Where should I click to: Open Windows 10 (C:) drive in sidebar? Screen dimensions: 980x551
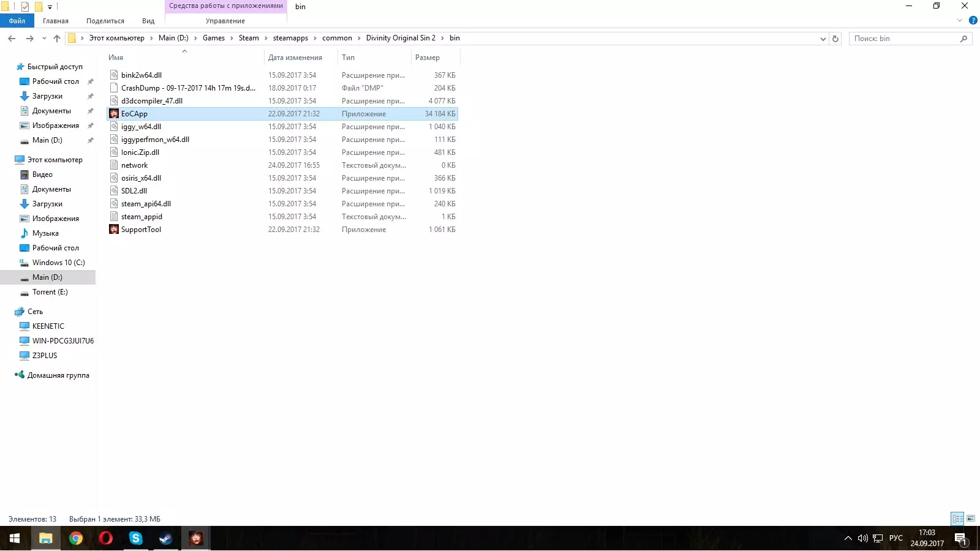(x=58, y=263)
